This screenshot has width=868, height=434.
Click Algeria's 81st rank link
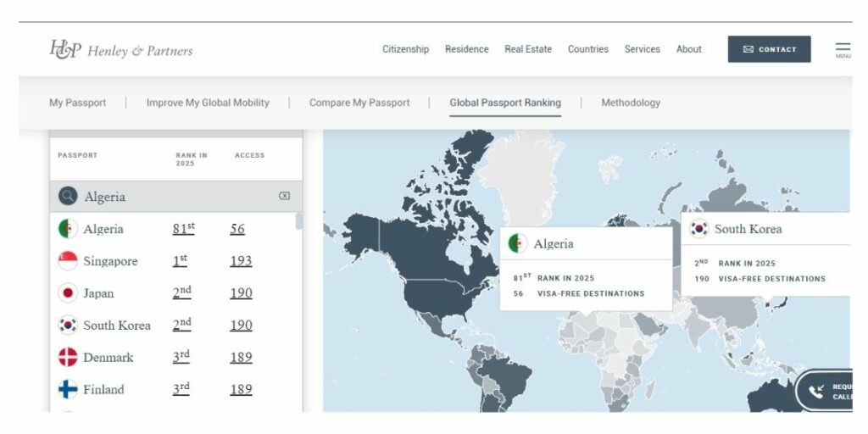tap(183, 228)
